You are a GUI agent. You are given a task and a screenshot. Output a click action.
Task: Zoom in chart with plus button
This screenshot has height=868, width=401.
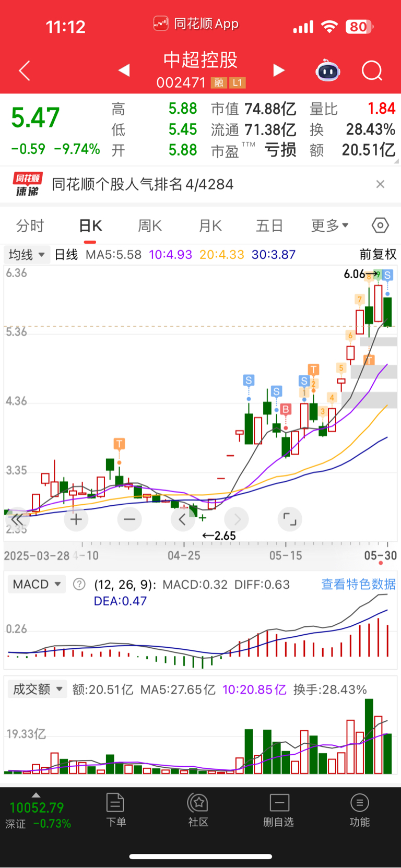click(x=76, y=519)
